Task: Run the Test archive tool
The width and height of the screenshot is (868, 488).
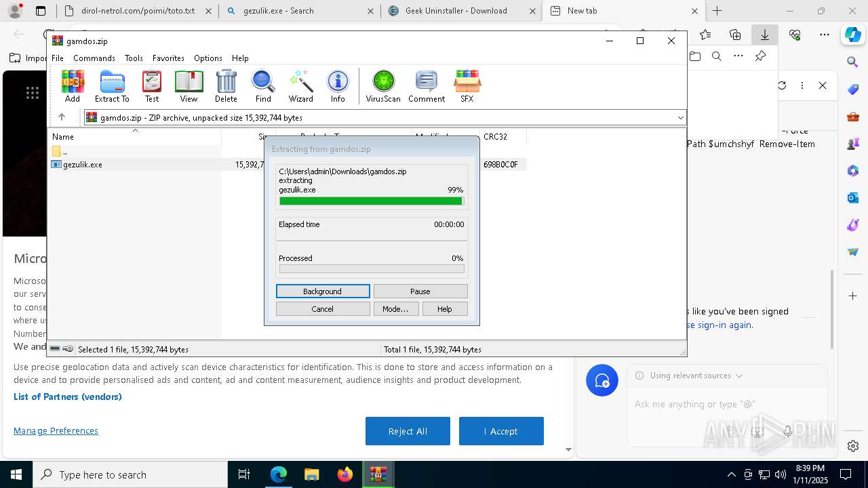Action: pos(152,86)
